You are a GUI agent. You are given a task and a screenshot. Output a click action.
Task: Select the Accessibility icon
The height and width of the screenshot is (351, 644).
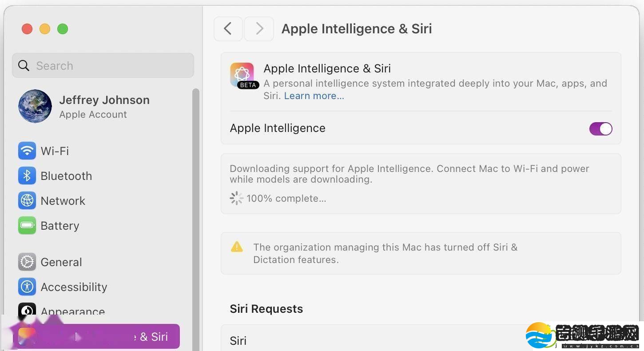click(27, 287)
